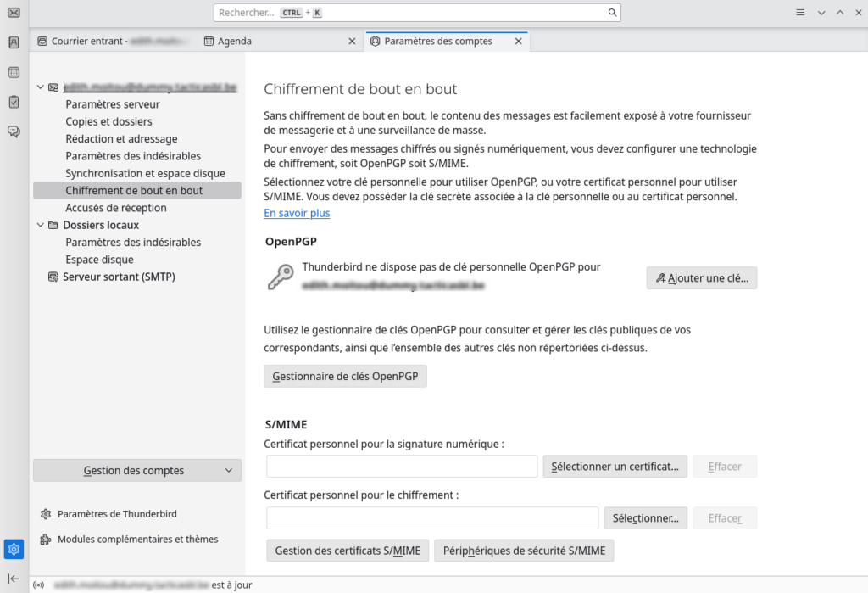Switch to the Agenda tab
The image size is (868, 593).
tap(280, 41)
